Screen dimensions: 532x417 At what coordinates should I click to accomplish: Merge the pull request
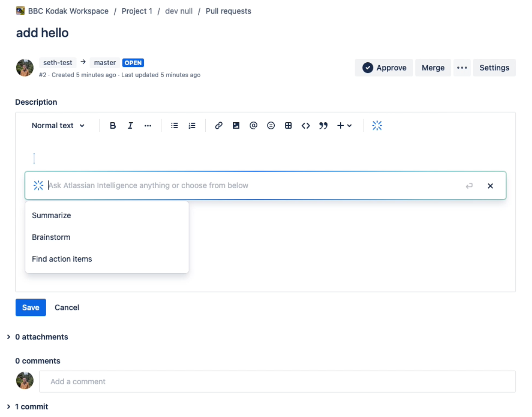433,67
